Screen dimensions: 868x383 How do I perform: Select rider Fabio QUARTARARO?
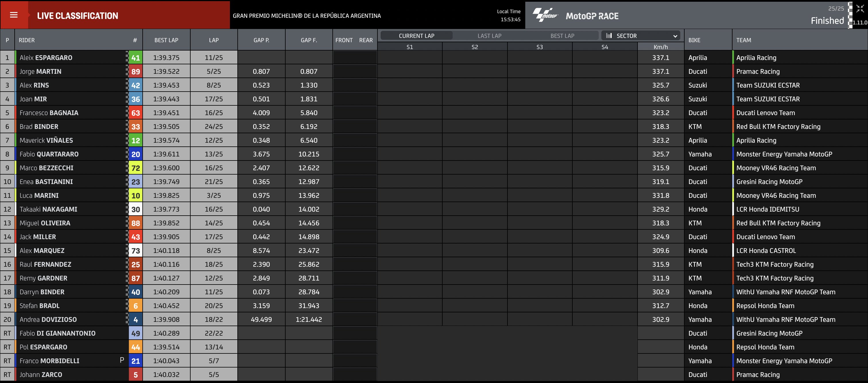tap(49, 154)
